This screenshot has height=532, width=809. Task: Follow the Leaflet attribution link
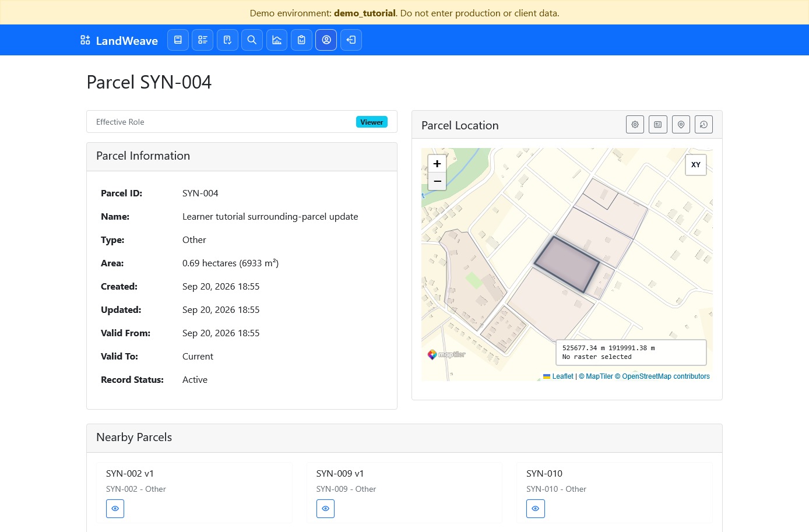(558, 376)
